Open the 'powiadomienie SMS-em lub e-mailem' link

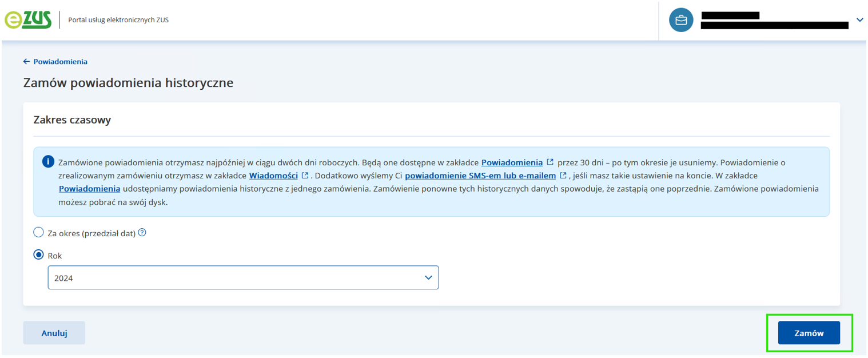pyautogui.click(x=480, y=176)
